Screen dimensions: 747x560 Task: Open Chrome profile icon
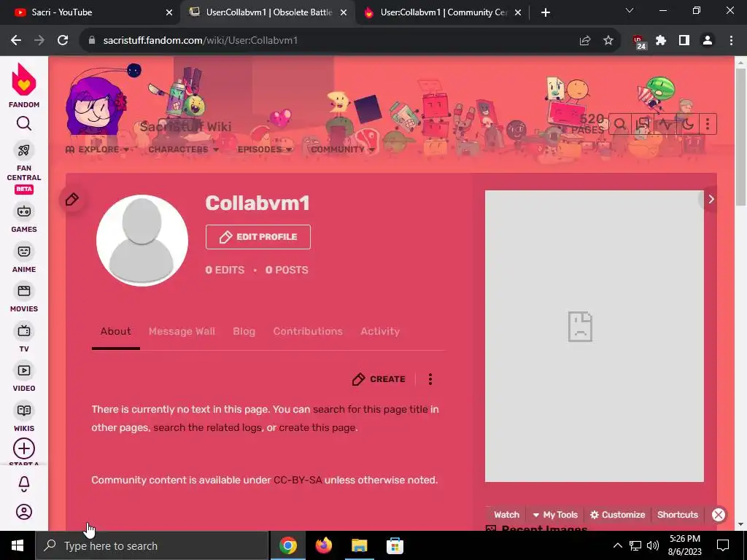(x=708, y=41)
